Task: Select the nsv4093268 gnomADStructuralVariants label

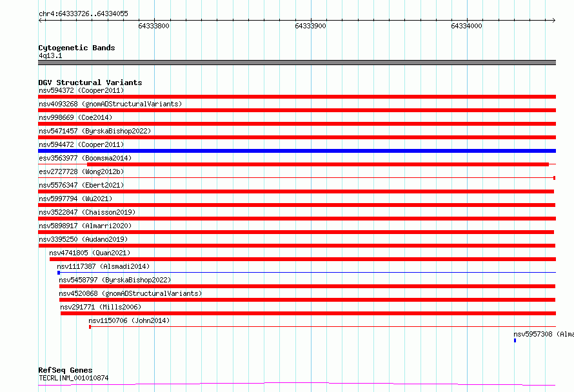Action: [x=110, y=104]
